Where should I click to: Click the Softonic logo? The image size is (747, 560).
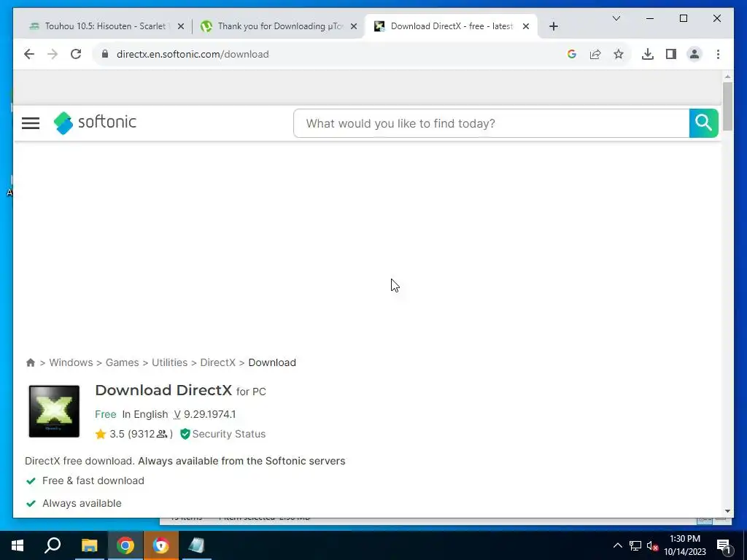(x=95, y=122)
